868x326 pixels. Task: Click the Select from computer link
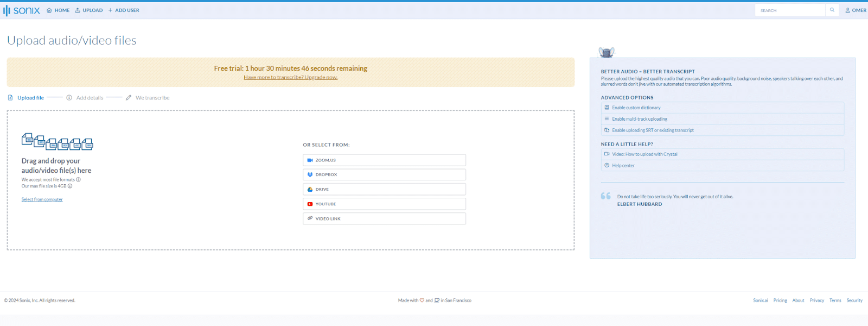click(x=42, y=199)
